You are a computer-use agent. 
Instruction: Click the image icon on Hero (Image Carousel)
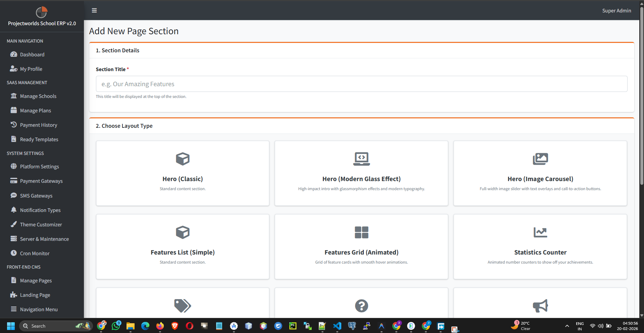point(540,159)
